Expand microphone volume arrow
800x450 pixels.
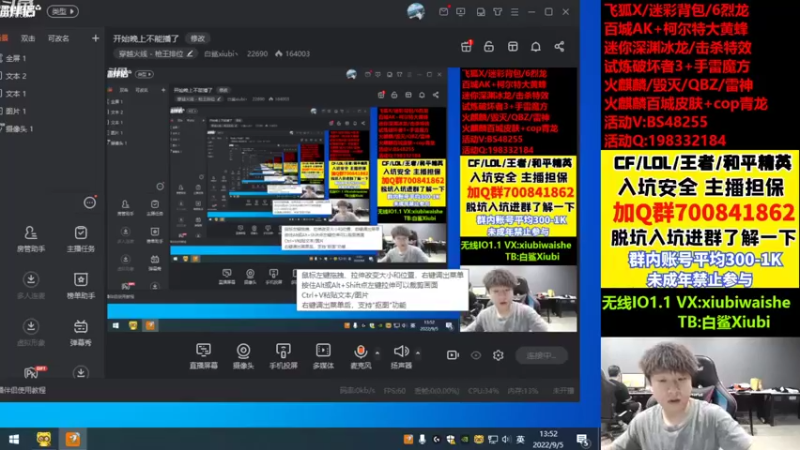click(378, 353)
